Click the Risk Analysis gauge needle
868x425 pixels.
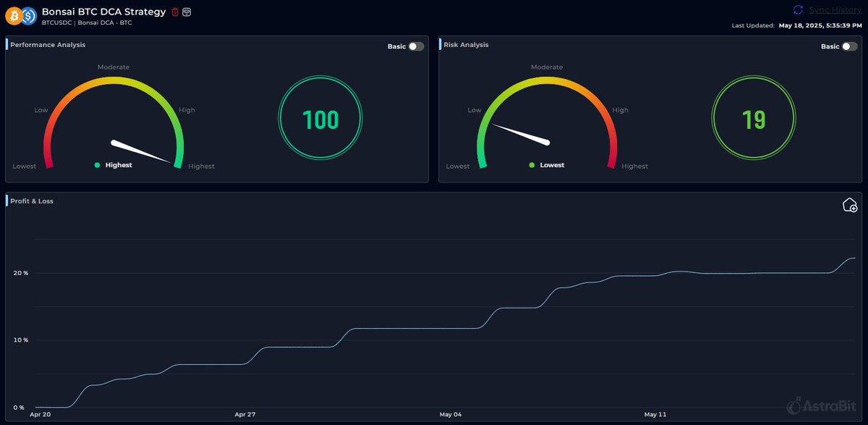(x=520, y=134)
